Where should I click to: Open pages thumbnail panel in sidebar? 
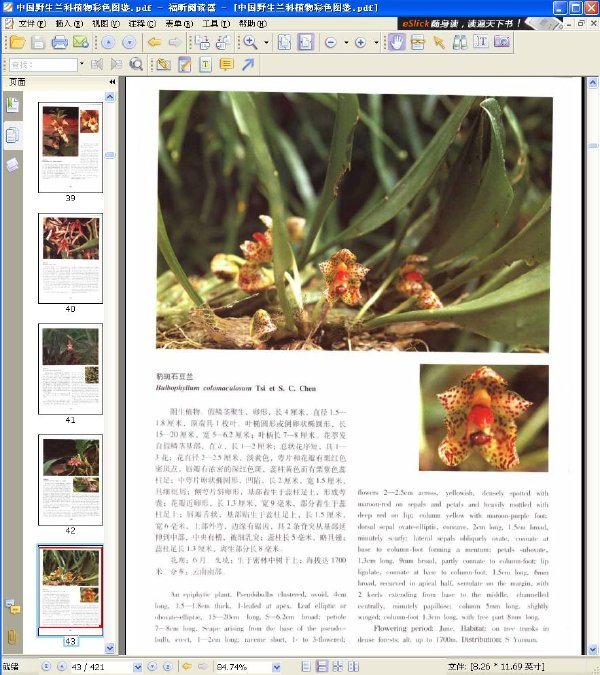[x=12, y=135]
